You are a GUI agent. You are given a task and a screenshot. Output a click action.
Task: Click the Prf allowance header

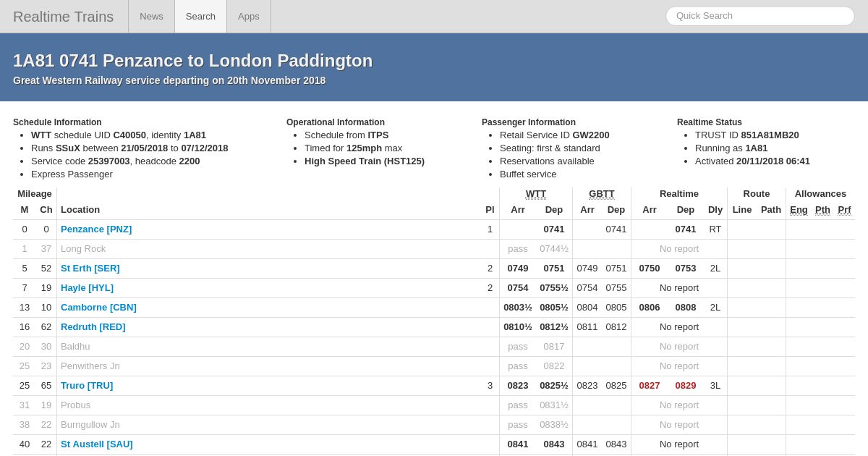coord(844,210)
